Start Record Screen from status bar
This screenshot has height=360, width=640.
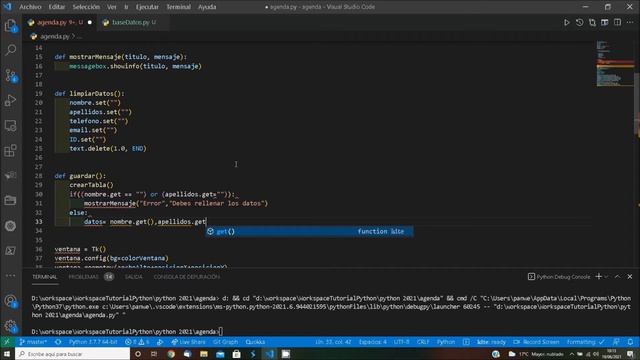pyautogui.click(x=537, y=342)
